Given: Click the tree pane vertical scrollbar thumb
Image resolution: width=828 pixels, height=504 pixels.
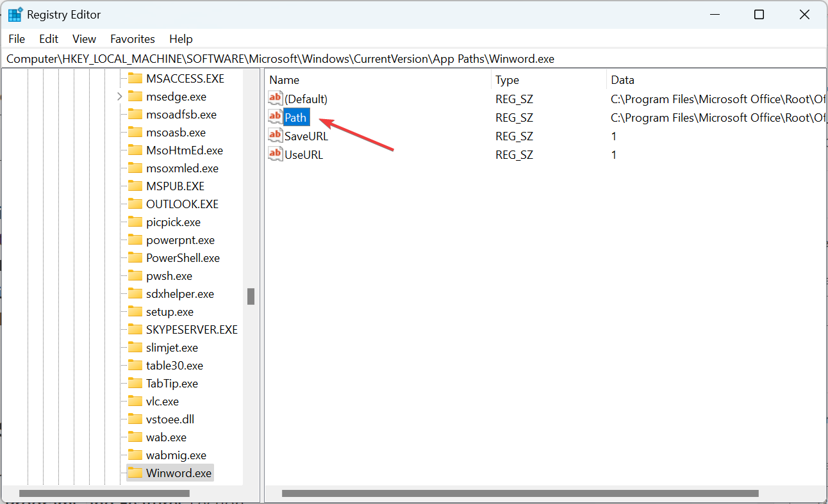Looking at the screenshot, I should point(251,297).
